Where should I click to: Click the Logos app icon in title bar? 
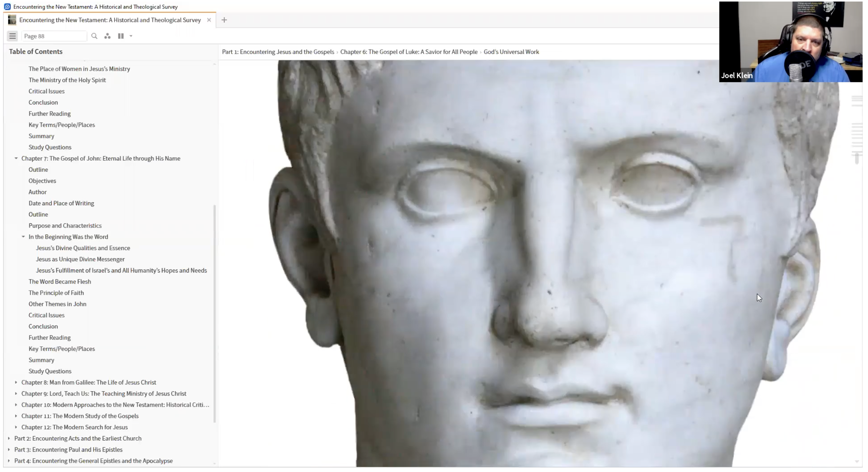[x=7, y=7]
